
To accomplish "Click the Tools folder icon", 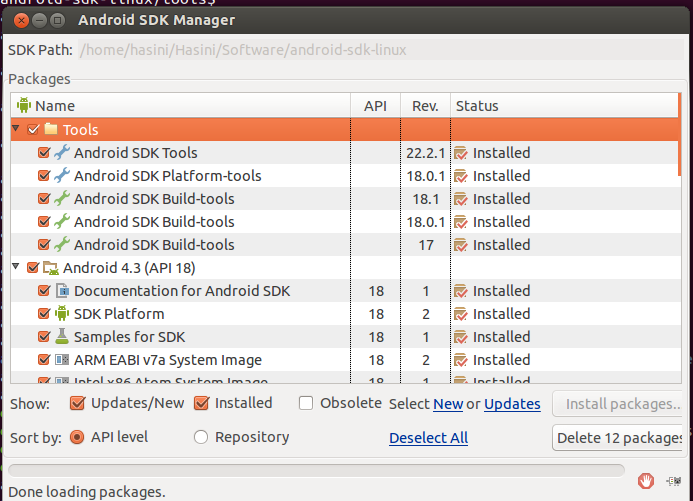I will [51, 130].
